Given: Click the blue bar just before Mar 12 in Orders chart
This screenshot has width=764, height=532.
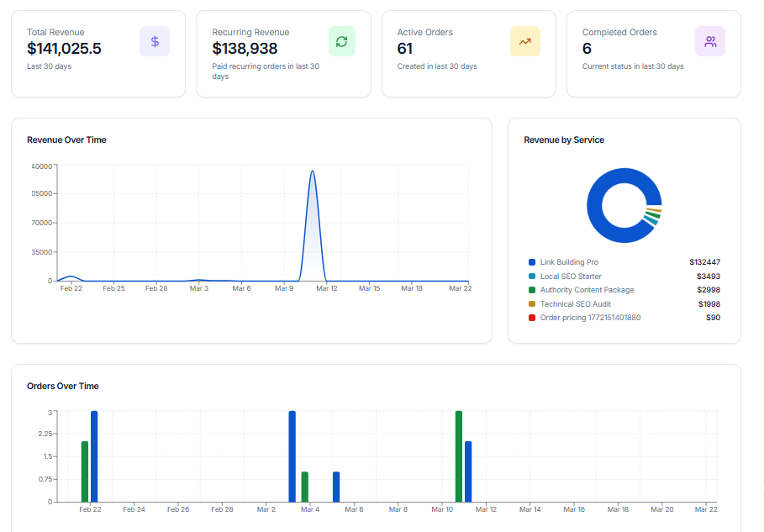Looking at the screenshot, I should [468, 471].
